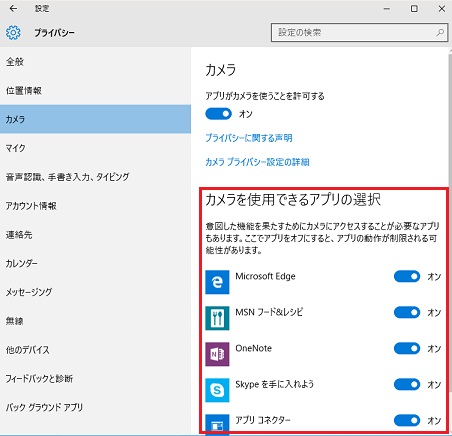452x436 pixels.
Task: Toggle camera switch for MSN フード&レシピ
Action: (x=407, y=312)
